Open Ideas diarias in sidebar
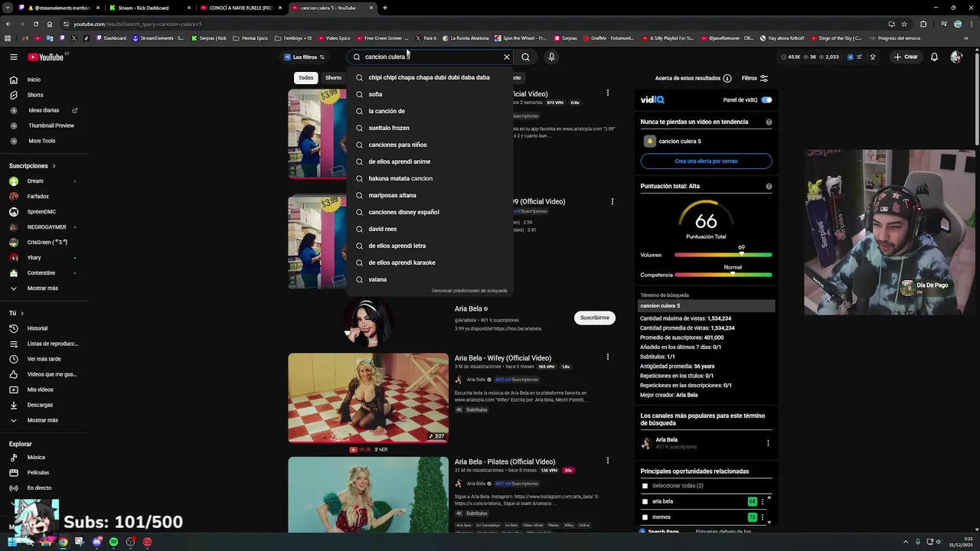The height and width of the screenshot is (551, 980). (x=43, y=110)
